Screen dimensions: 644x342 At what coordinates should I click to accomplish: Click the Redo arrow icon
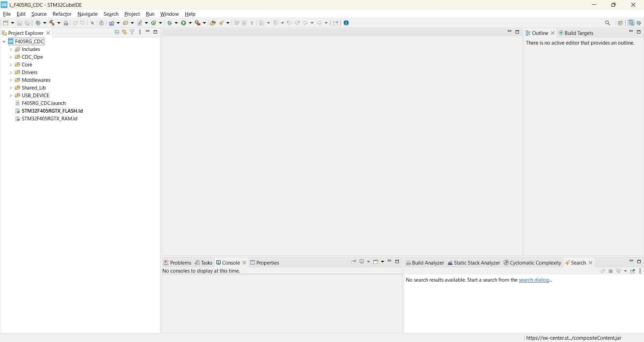(83, 23)
